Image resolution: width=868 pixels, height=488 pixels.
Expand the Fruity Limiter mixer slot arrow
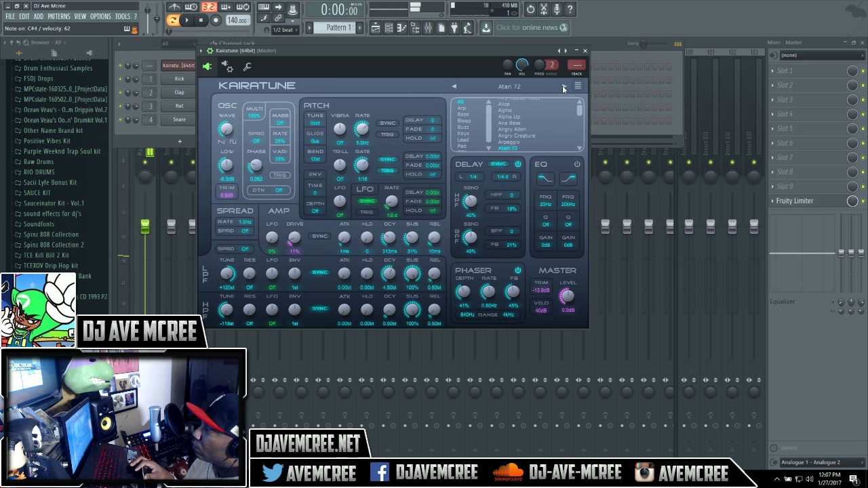(x=772, y=201)
